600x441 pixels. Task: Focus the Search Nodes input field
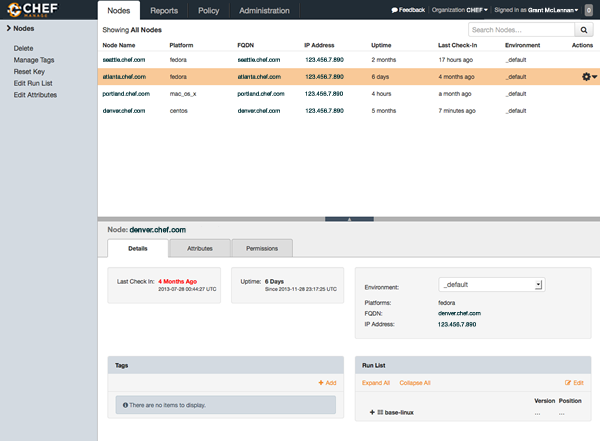point(522,31)
